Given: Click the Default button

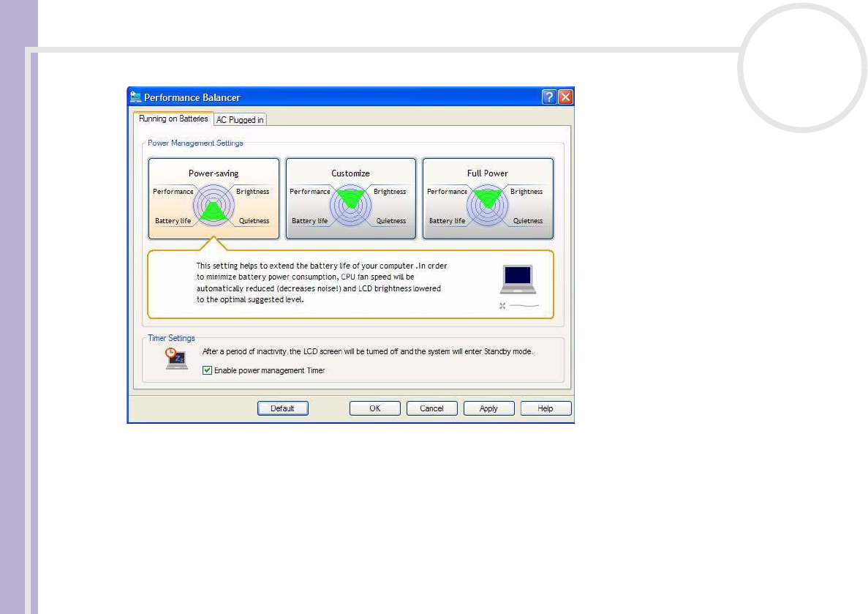Looking at the screenshot, I should (x=283, y=408).
